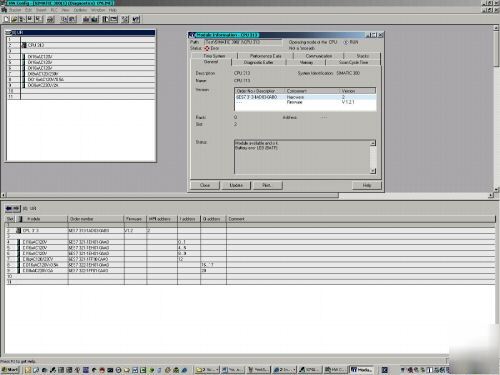Open the Scan Cycle Time tab
The width and height of the screenshot is (500, 375).
pyautogui.click(x=353, y=62)
